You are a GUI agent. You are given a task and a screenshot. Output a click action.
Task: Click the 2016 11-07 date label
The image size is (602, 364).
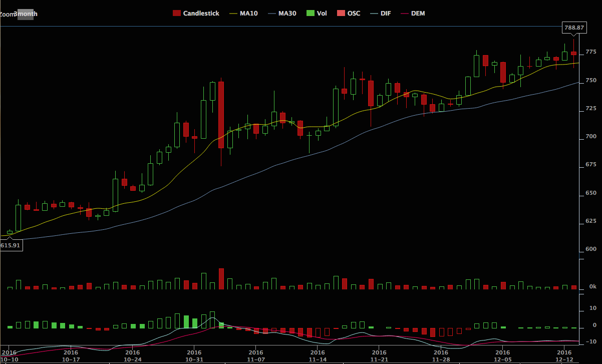pos(255,356)
